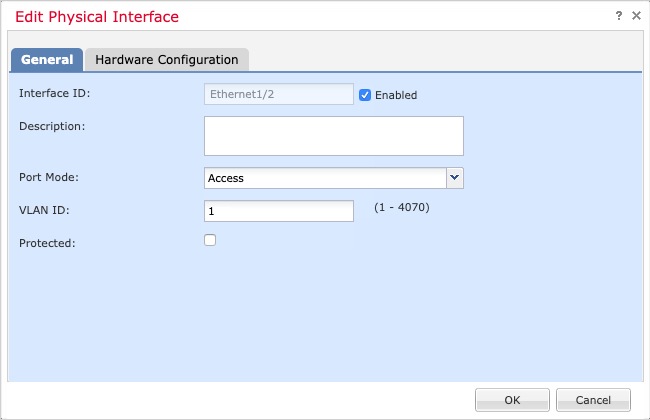Switch to the General tab
This screenshot has height=420, width=650.
pos(47,59)
